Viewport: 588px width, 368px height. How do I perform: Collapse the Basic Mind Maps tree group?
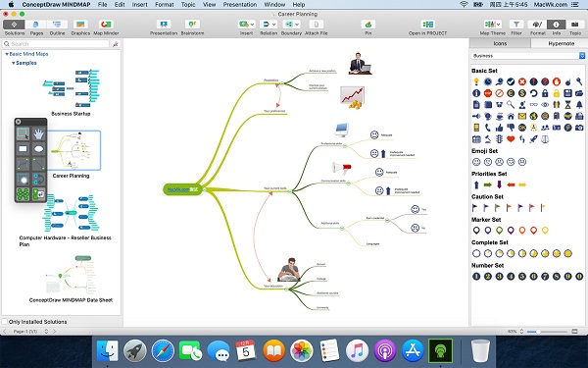tap(7, 54)
